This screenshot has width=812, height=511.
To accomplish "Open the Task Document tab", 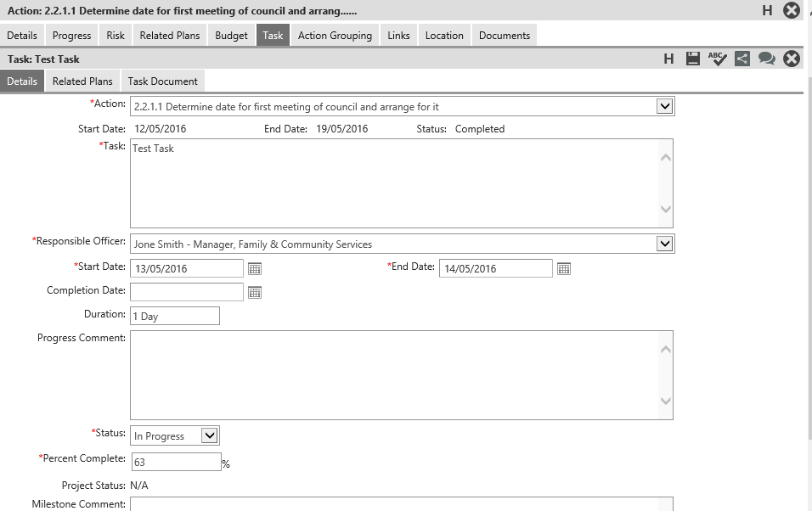I will point(162,81).
